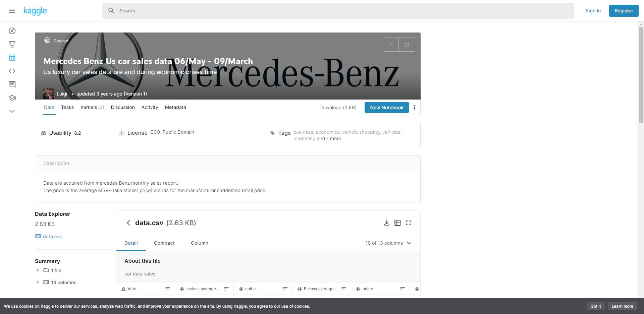Click the vehicle shopping tag
This screenshot has height=314, width=644.
point(361,132)
